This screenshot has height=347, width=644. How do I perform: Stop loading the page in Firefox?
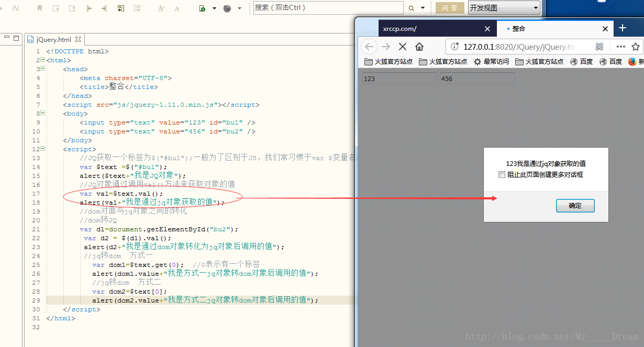pos(403,47)
